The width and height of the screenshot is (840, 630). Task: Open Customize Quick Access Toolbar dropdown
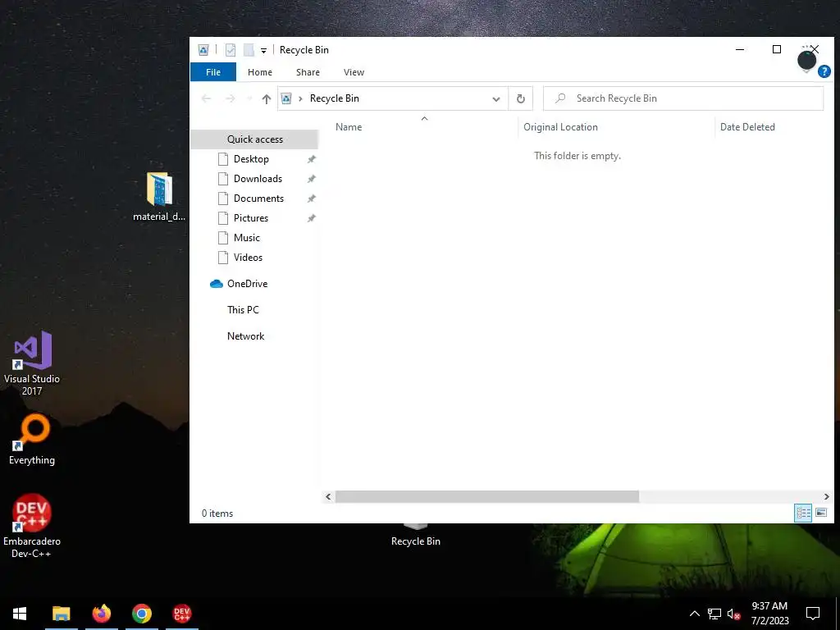pos(263,50)
